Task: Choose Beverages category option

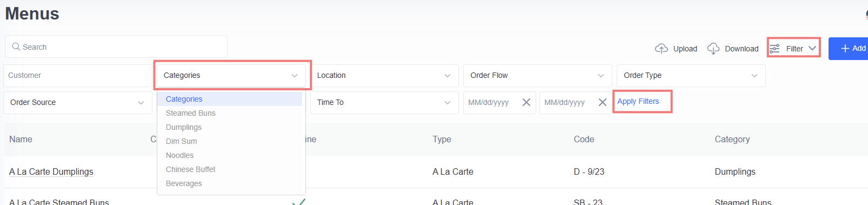Action: (184, 183)
